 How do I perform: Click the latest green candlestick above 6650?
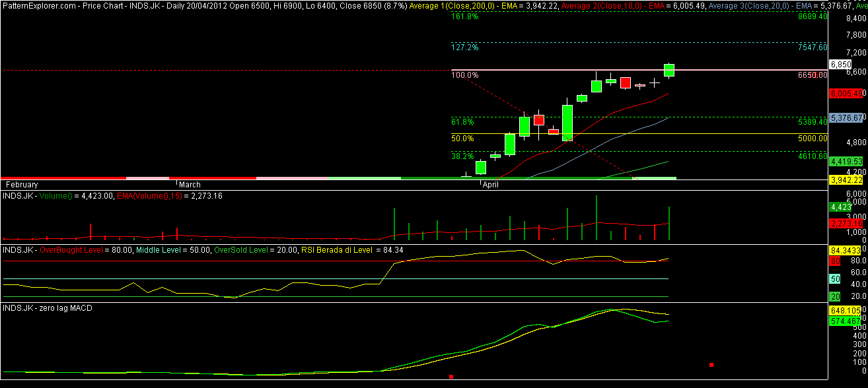pyautogui.click(x=669, y=70)
